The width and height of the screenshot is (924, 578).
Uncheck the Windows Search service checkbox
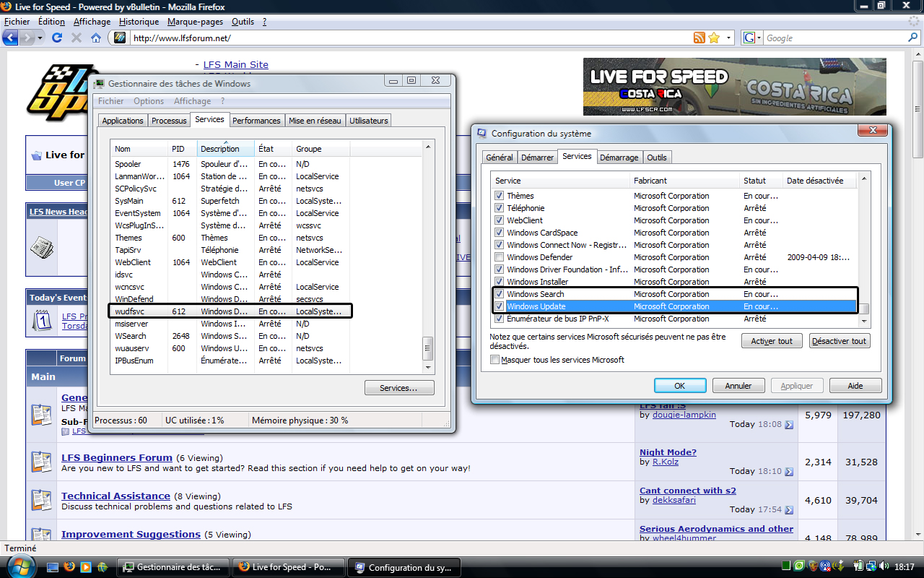(499, 294)
